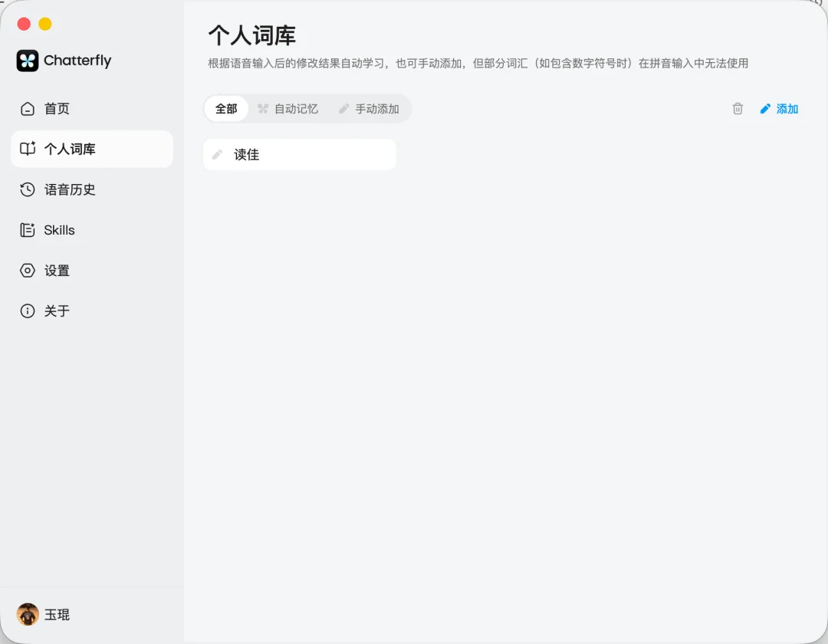828x644 pixels.
Task: Open the 个人词库 sidebar item
Action: click(x=92, y=149)
